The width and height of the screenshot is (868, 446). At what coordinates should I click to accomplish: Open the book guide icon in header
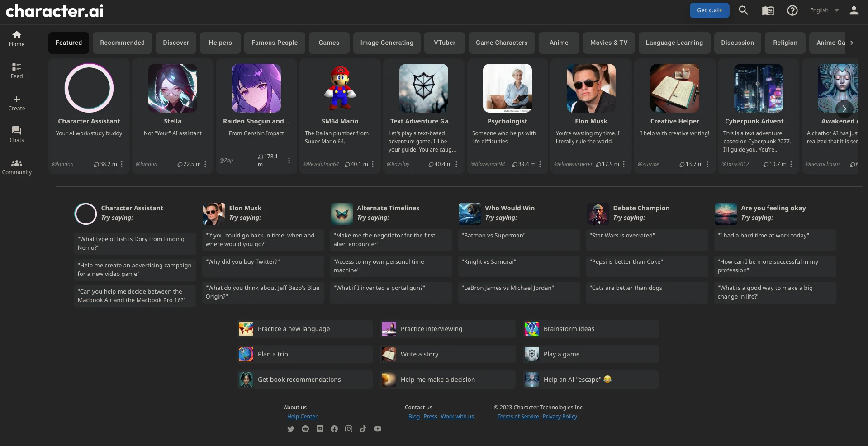point(768,10)
